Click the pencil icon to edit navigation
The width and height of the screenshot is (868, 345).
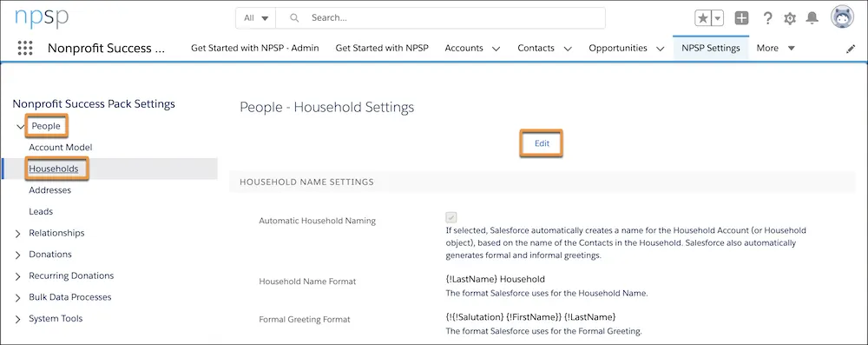click(x=851, y=49)
